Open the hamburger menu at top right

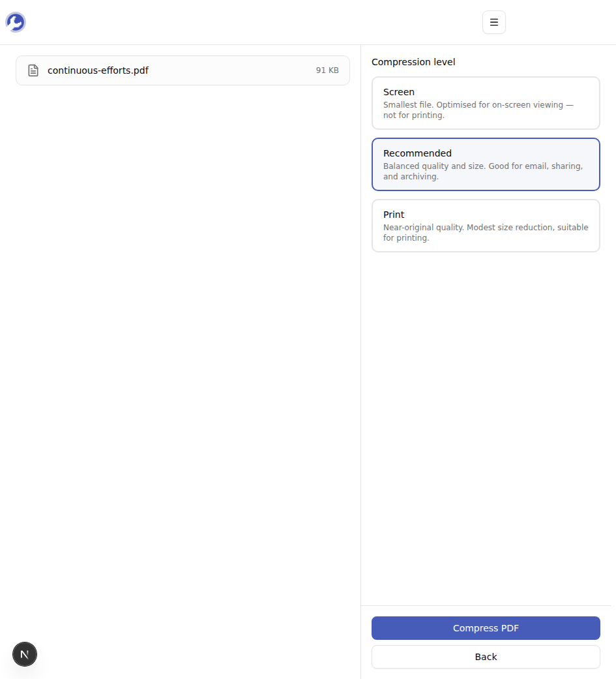pyautogui.click(x=493, y=22)
